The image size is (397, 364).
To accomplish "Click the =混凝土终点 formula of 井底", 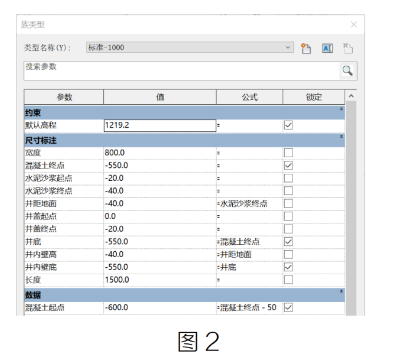I will tap(250, 242).
